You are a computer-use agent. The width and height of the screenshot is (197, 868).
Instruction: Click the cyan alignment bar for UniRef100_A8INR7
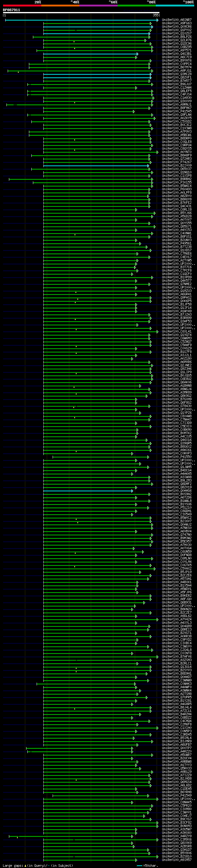click(82, 20)
